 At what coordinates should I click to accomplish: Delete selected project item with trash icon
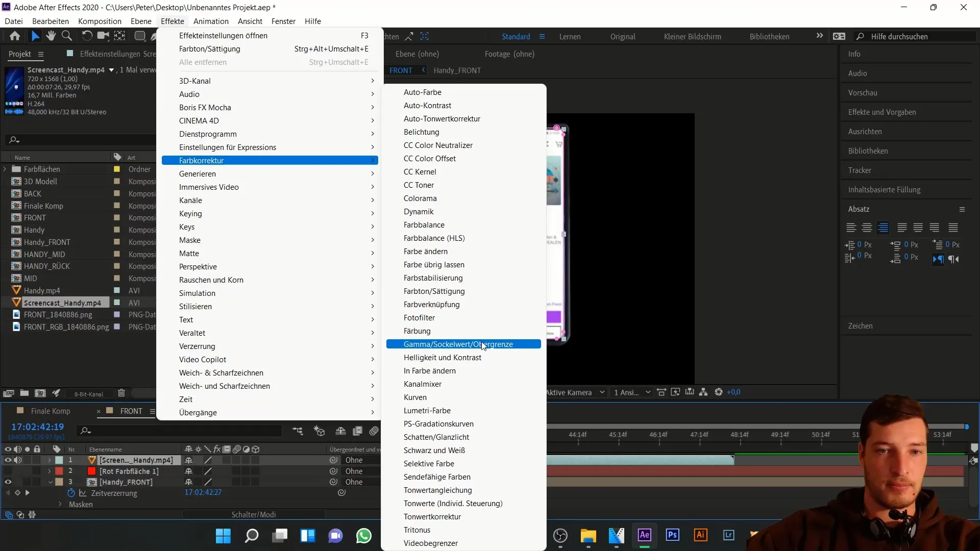click(x=121, y=393)
